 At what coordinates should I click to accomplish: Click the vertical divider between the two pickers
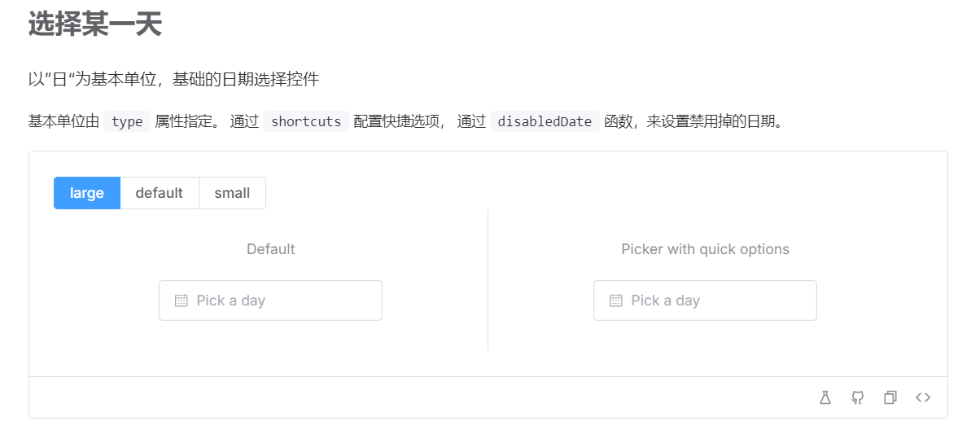tap(488, 280)
